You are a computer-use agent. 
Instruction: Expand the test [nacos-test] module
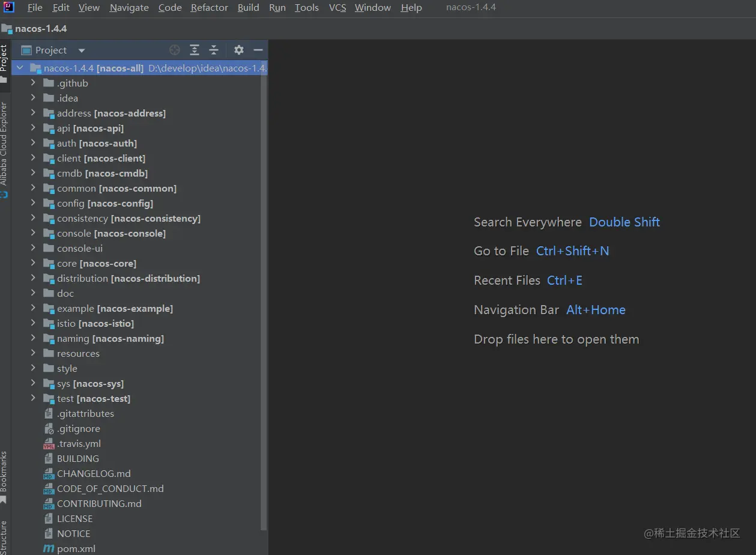[33, 398]
